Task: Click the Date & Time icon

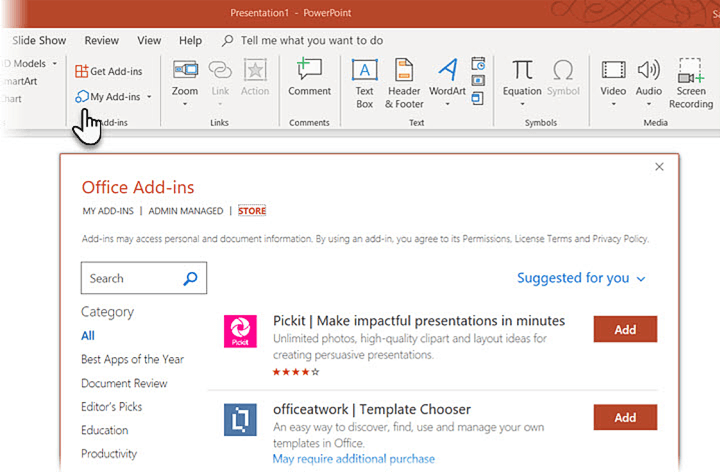Action: pos(478,64)
